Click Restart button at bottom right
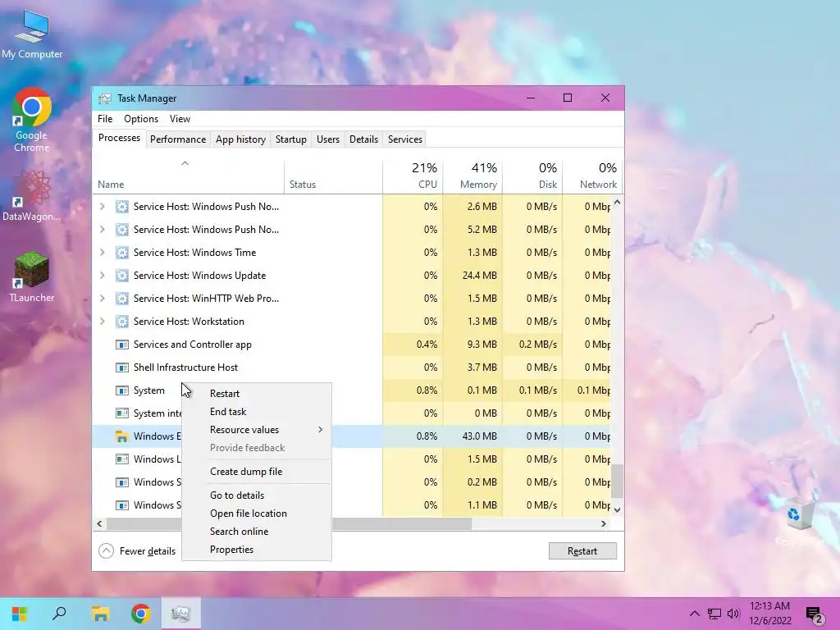Image resolution: width=840 pixels, height=630 pixels. pyautogui.click(x=582, y=550)
